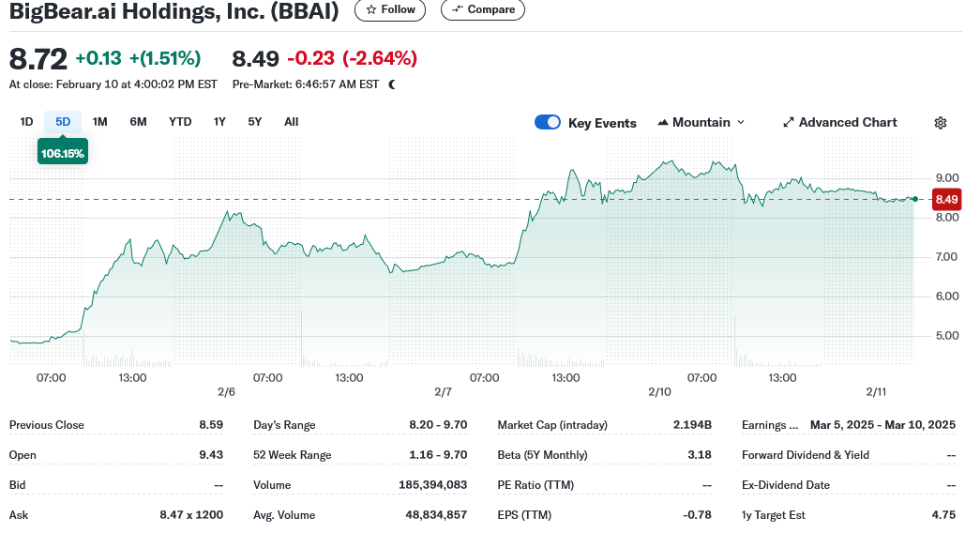Select the 5D range tab
Viewport: 980px width, 533px height.
63,122
